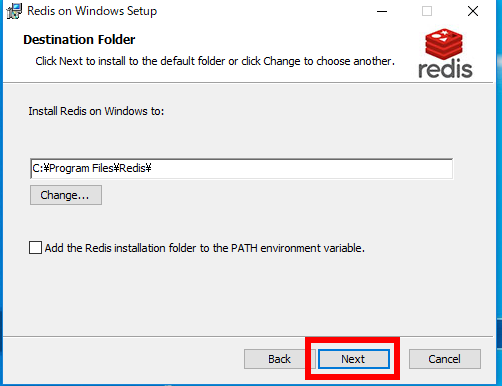Click the PATH environment variable checkbox label

[205, 248]
